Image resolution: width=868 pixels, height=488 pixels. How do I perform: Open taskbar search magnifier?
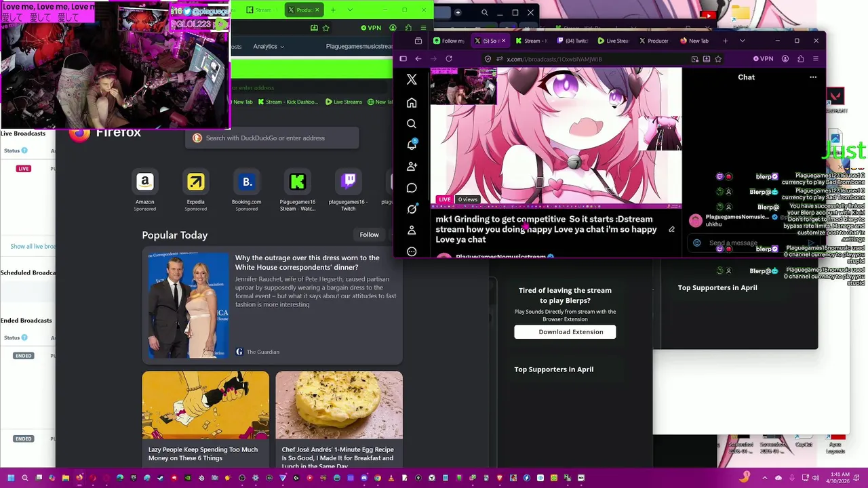click(24, 478)
